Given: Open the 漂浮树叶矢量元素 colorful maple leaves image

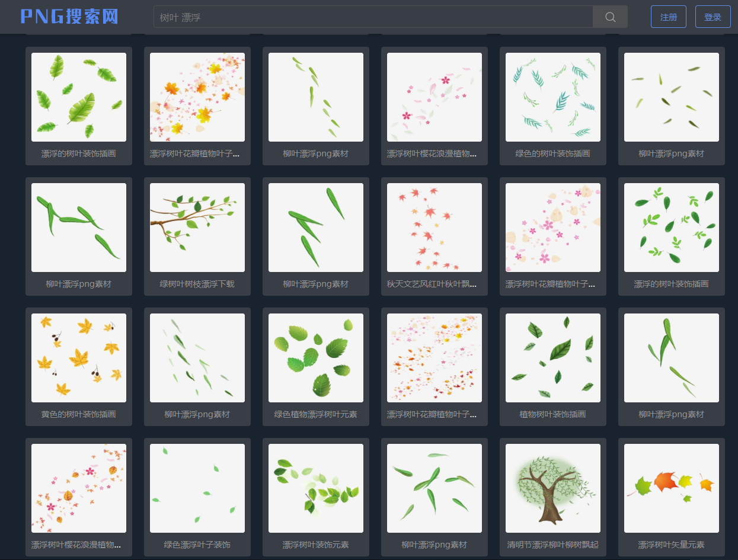Looking at the screenshot, I should [672, 488].
